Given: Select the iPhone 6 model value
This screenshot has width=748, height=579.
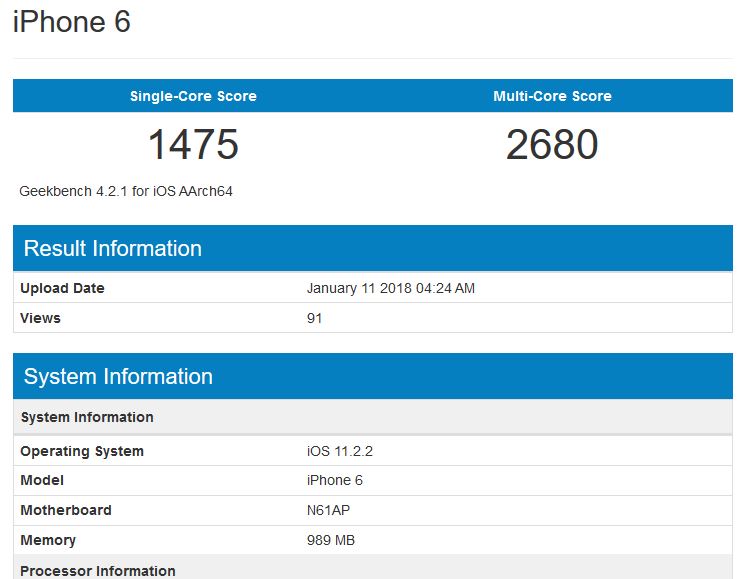Looking at the screenshot, I should coord(335,480).
